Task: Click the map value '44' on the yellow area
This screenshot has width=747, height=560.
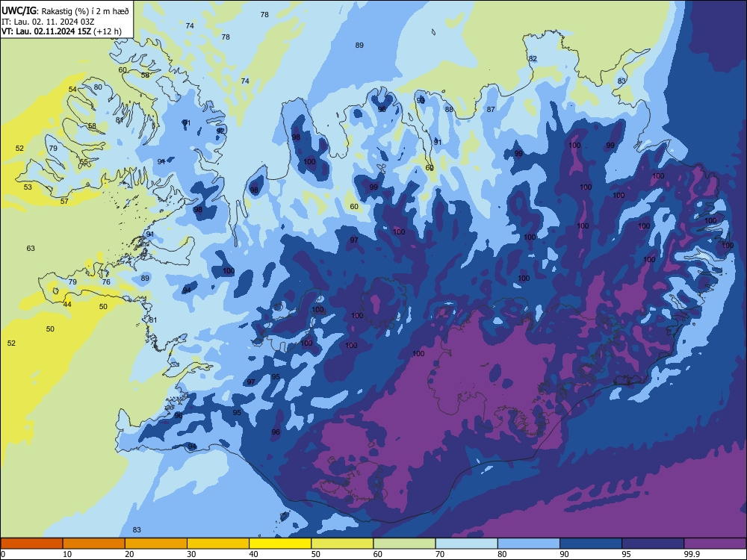Action: point(67,305)
